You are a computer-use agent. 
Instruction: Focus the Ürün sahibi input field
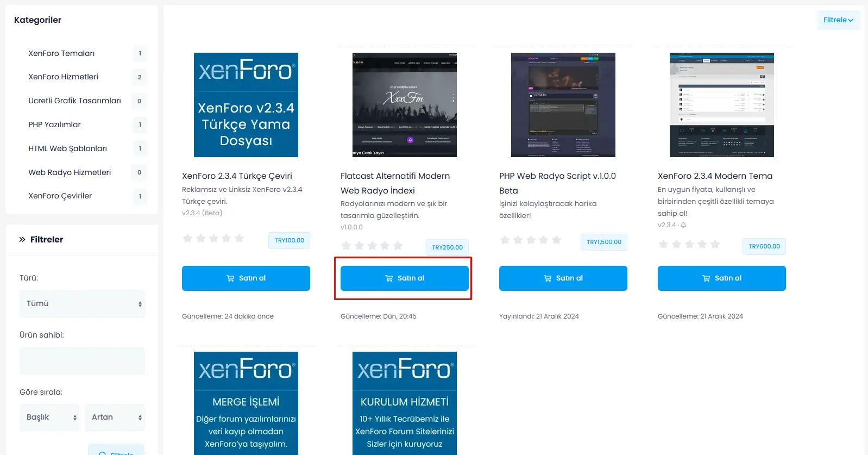click(82, 361)
